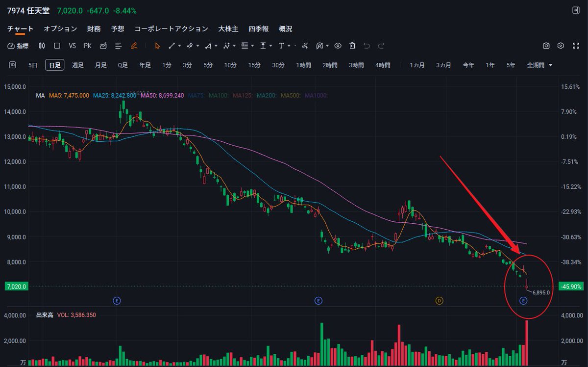
Task: Undo the last drawing action
Action: [367, 46]
